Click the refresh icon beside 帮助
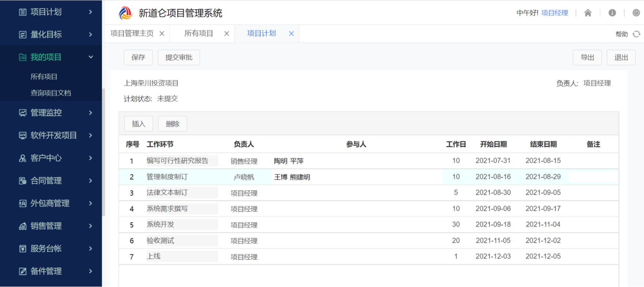The image size is (644, 287). (x=637, y=34)
